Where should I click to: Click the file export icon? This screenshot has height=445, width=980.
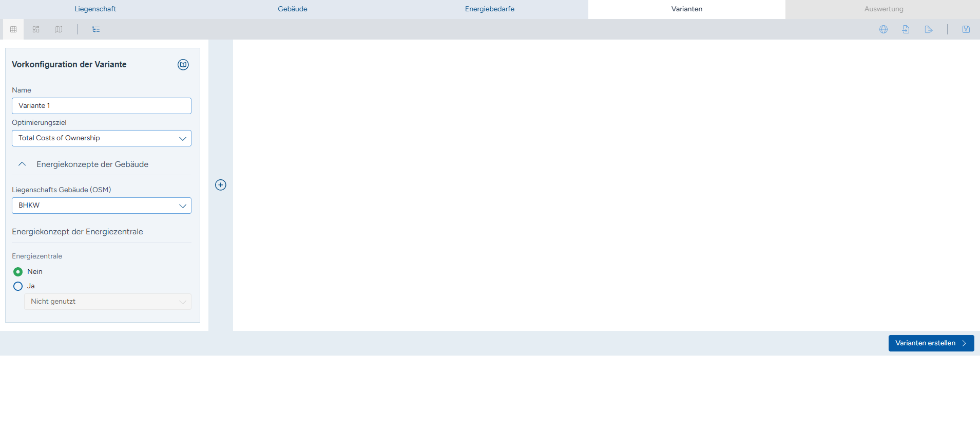coord(929,29)
